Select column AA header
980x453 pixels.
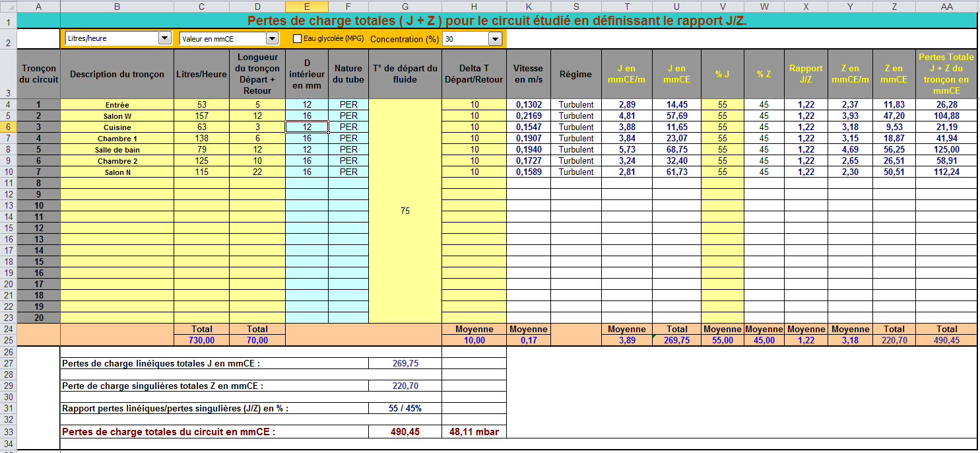click(x=946, y=6)
